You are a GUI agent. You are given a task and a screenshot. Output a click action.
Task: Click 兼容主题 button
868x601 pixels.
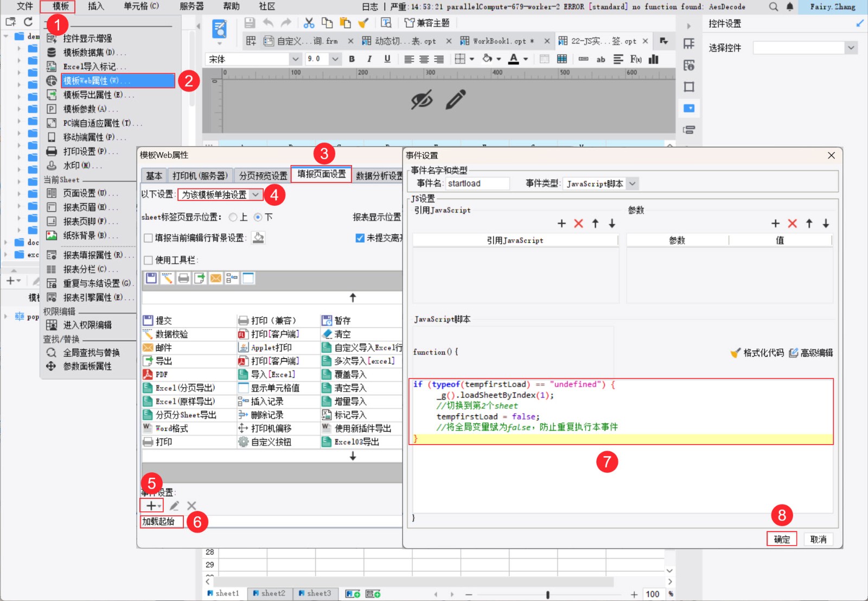[x=427, y=23]
